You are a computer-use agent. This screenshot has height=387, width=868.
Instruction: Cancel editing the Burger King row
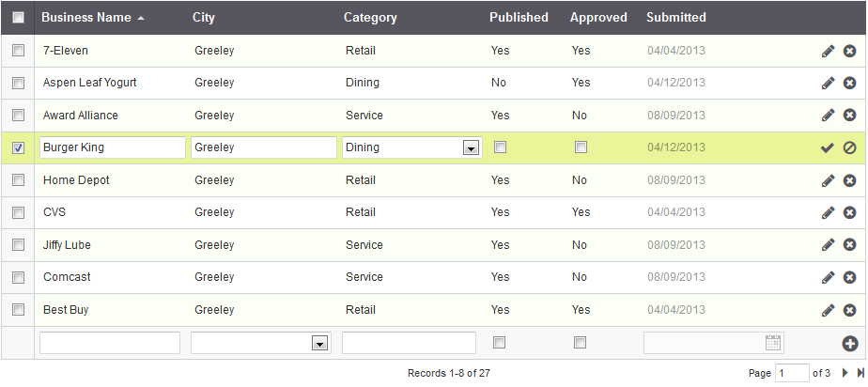[849, 147]
